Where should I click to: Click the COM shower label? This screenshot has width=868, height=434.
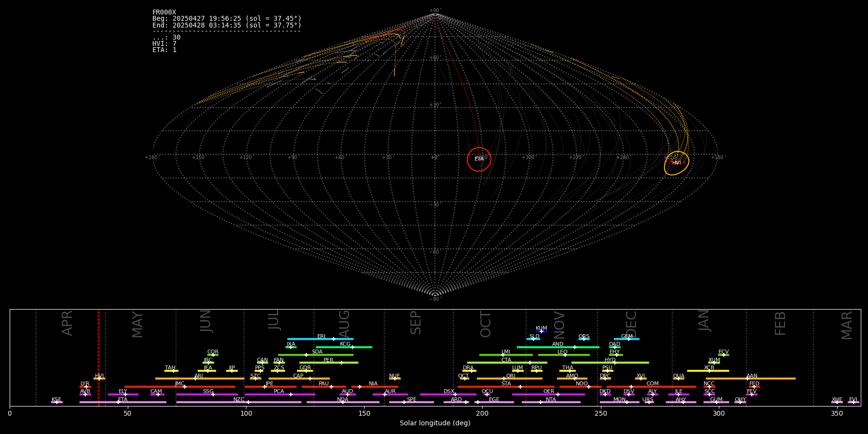pos(652,384)
